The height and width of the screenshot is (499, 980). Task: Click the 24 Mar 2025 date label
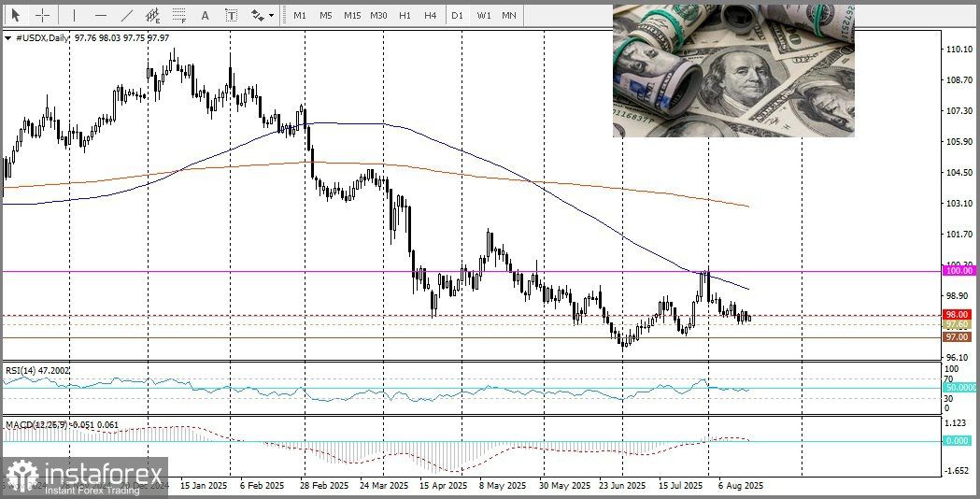(x=384, y=485)
